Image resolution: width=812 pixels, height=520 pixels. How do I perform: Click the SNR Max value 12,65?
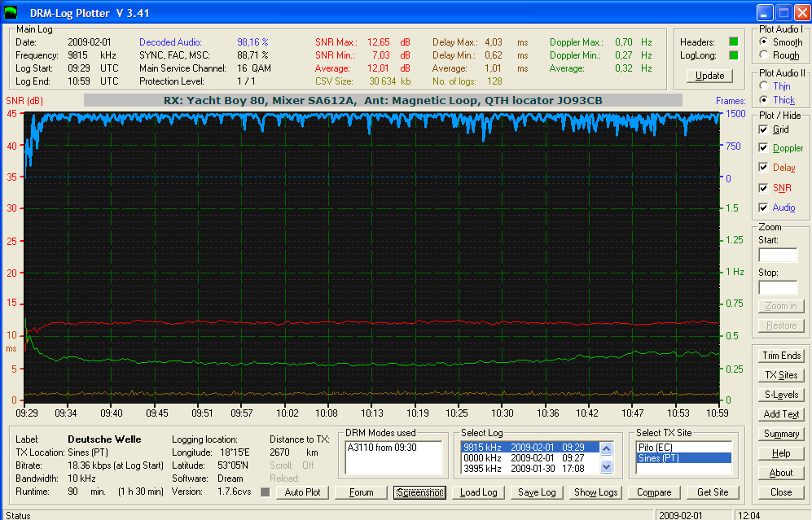click(x=379, y=42)
